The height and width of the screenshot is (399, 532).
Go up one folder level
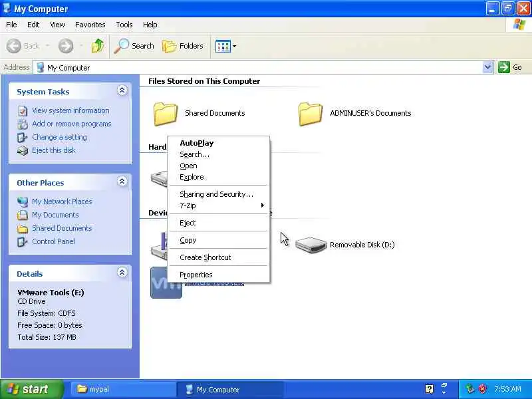click(98, 46)
